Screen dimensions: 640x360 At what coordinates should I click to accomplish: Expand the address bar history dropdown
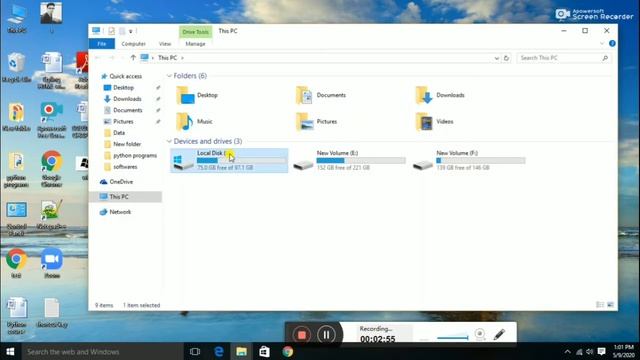tap(496, 58)
